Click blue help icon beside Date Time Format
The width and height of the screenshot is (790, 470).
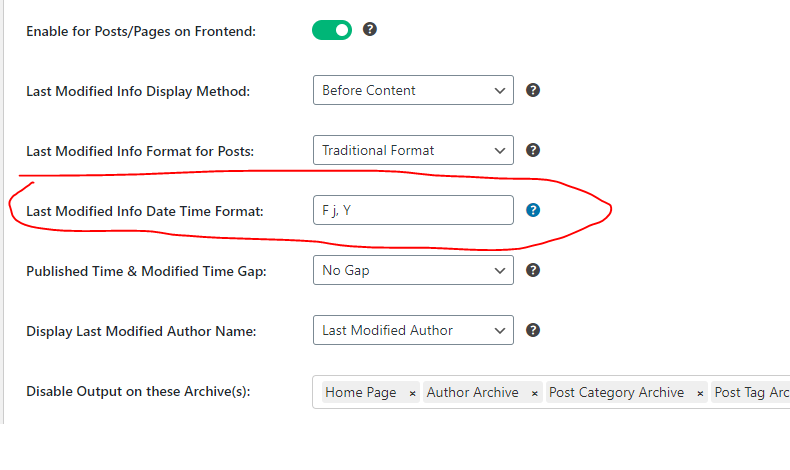click(533, 210)
